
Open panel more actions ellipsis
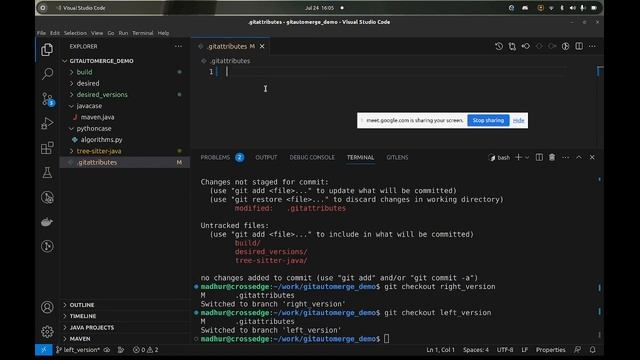click(x=565, y=157)
